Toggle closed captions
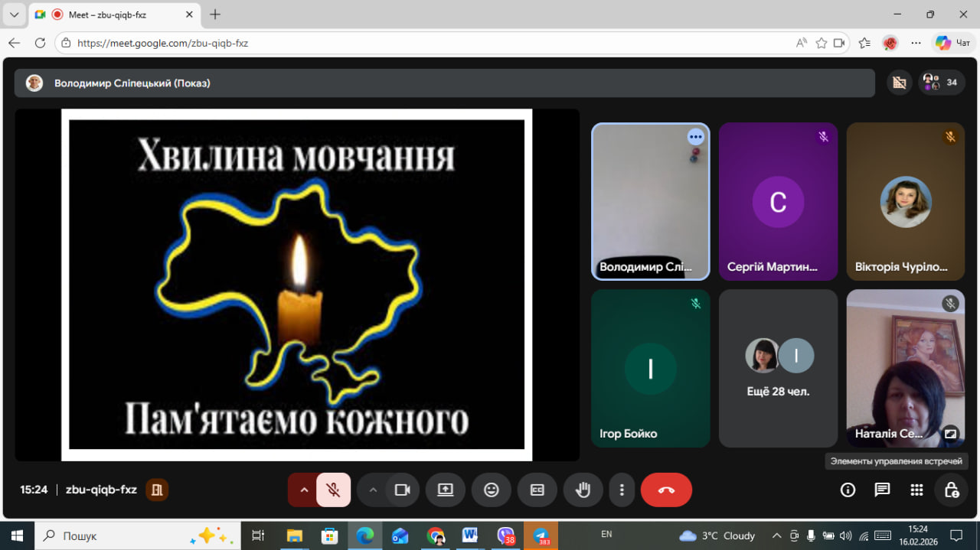Image resolution: width=980 pixels, height=550 pixels. (537, 490)
